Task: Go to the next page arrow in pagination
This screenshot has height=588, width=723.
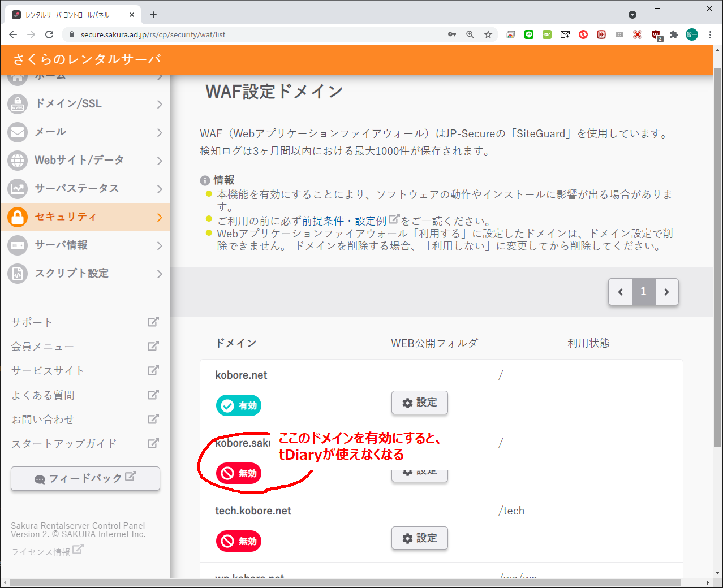Action: pyautogui.click(x=666, y=292)
